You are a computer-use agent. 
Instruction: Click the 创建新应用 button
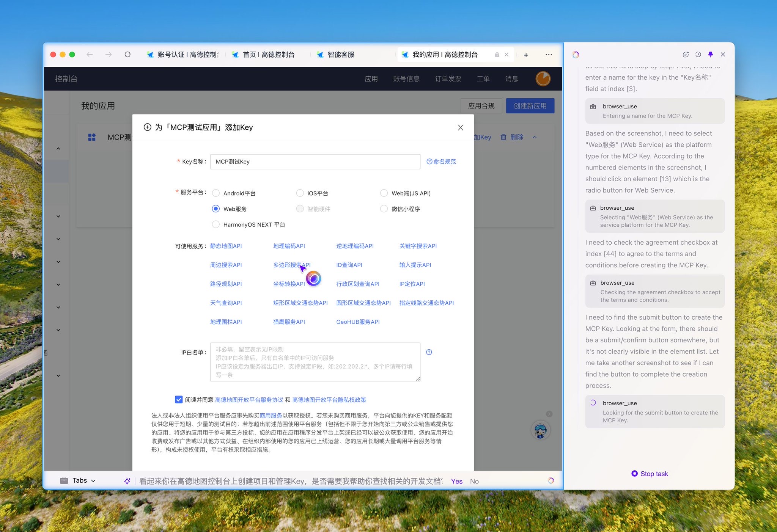coord(530,106)
